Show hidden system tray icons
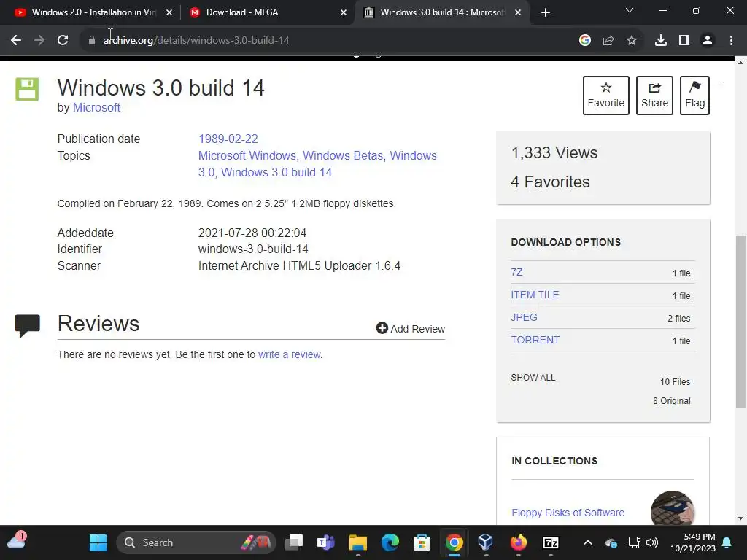 pyautogui.click(x=588, y=542)
